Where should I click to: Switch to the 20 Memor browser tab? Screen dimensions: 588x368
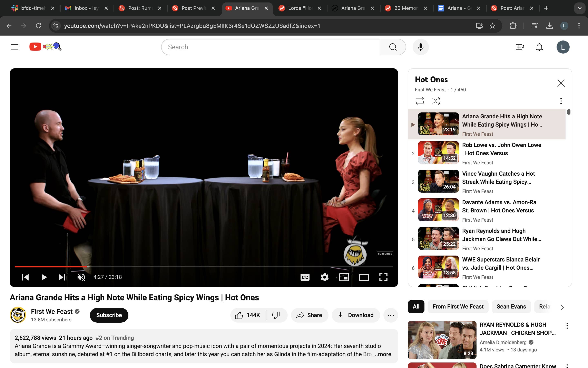click(x=406, y=8)
